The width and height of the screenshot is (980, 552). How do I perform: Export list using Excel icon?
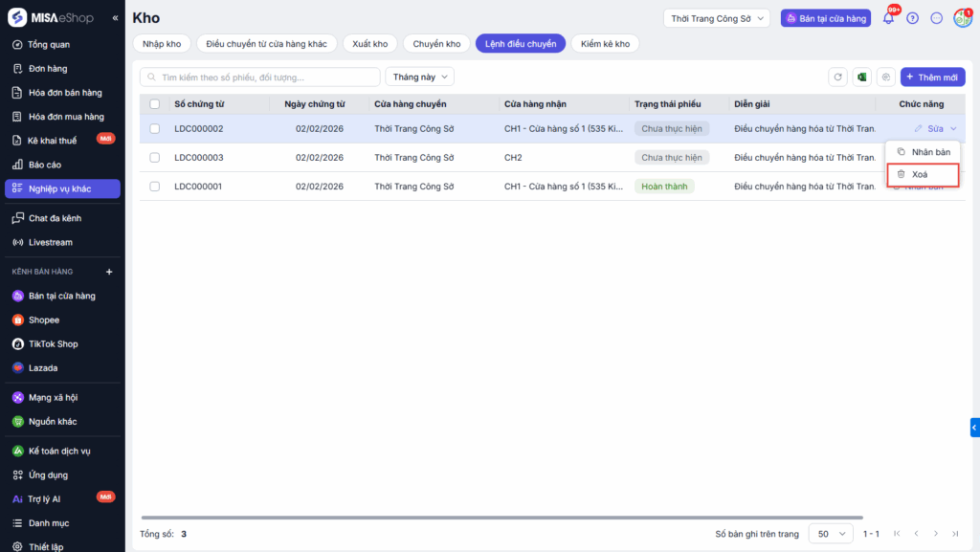pos(861,77)
